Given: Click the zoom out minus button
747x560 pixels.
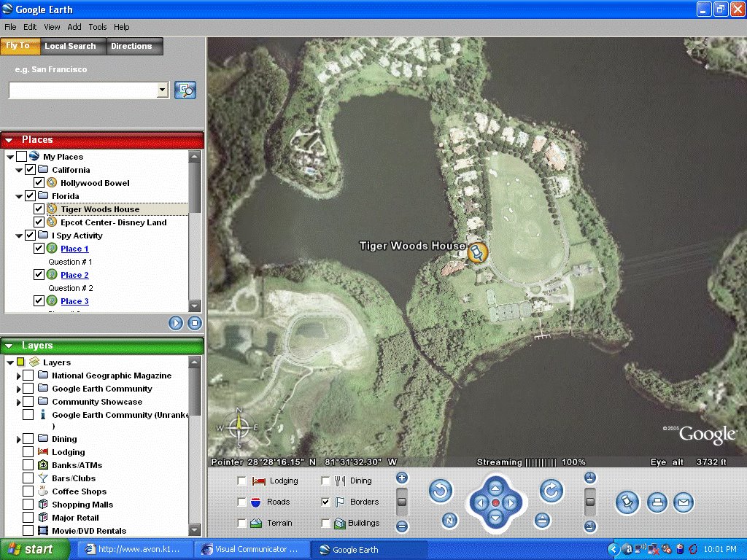Looking at the screenshot, I should click(402, 526).
